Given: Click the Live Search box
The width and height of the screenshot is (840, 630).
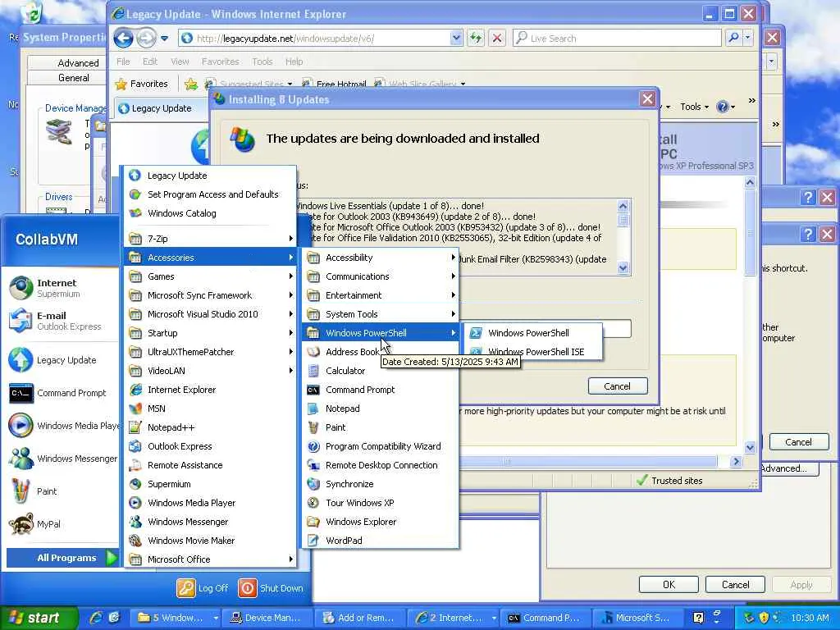Looking at the screenshot, I should (617, 38).
